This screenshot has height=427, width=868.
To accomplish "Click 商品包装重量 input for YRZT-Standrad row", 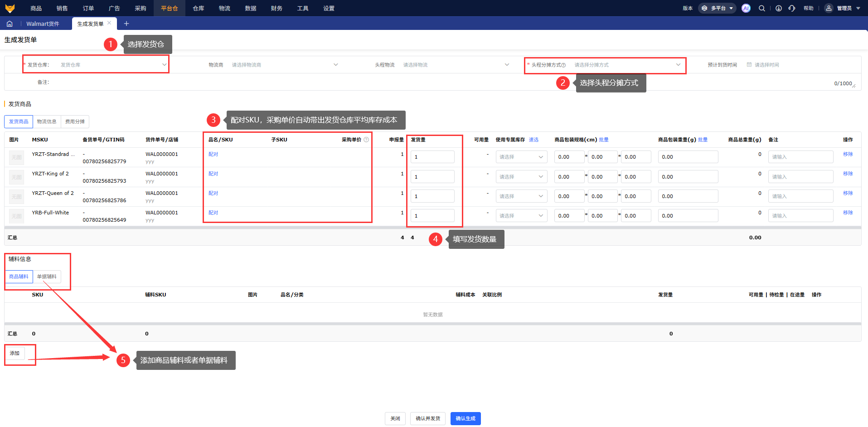I will pos(688,157).
